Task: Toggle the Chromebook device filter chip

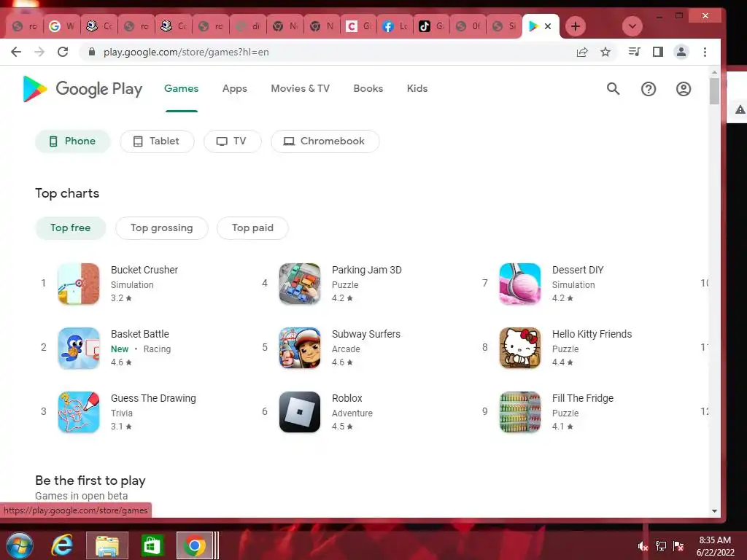Action: pos(325,141)
